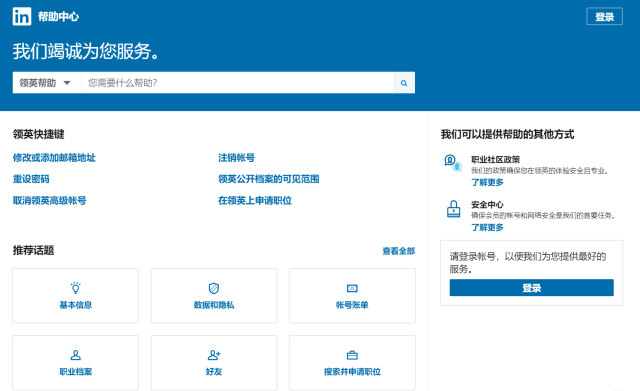Open the 领英帮助 dropdown selector

[x=46, y=83]
